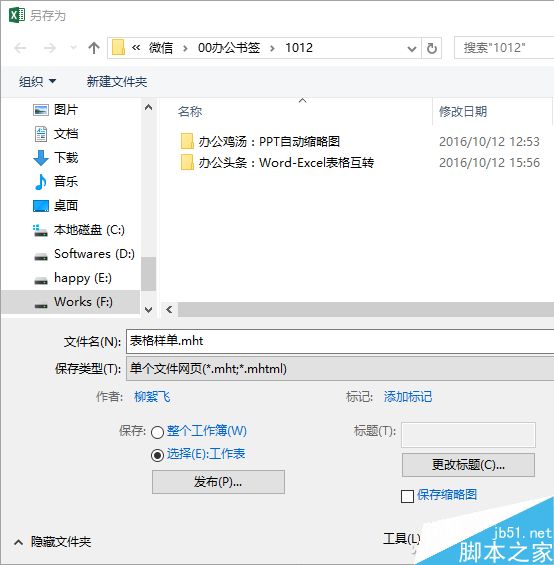
Task: Enable the 保存缩略图 checkbox
Action: pyautogui.click(x=407, y=496)
